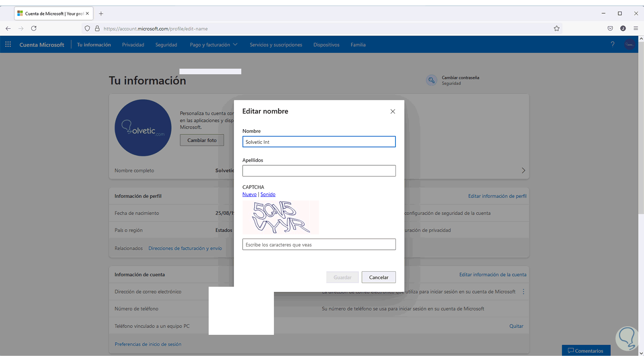Click the Cancelar button
The width and height of the screenshot is (644, 361).
(379, 277)
